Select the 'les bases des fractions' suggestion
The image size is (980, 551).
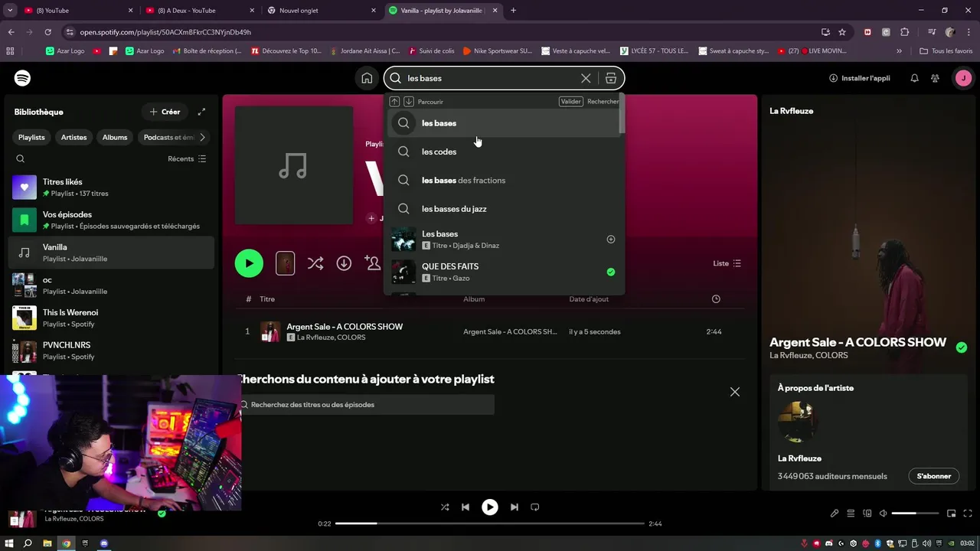click(x=504, y=180)
